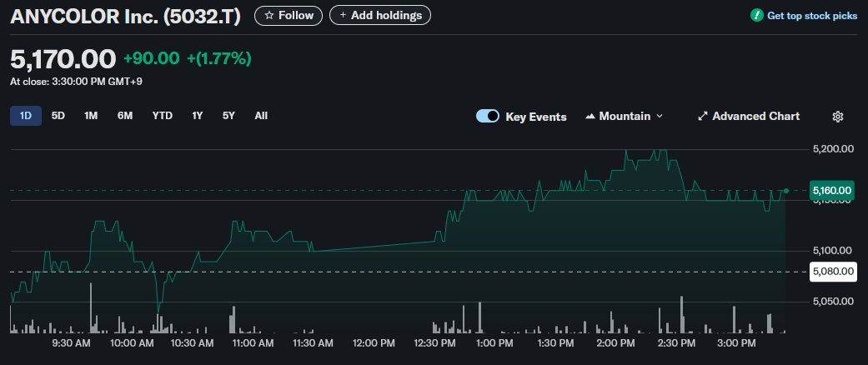Click the At close timestamp text

(x=77, y=82)
